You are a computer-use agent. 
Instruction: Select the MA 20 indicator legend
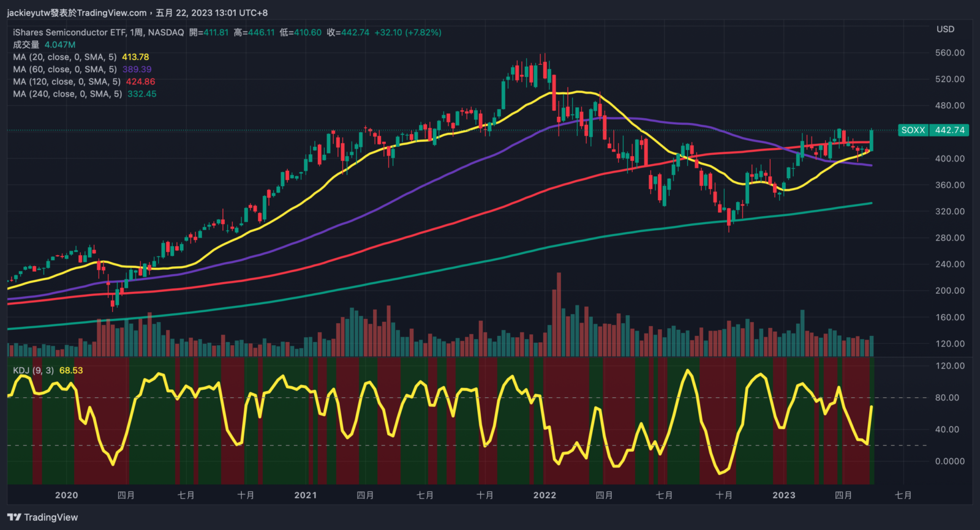tap(64, 57)
